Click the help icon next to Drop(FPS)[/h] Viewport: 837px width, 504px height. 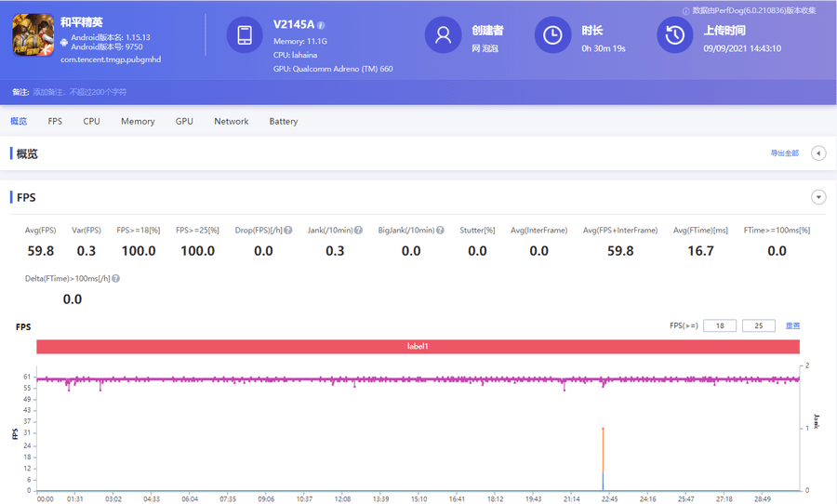[x=288, y=230]
